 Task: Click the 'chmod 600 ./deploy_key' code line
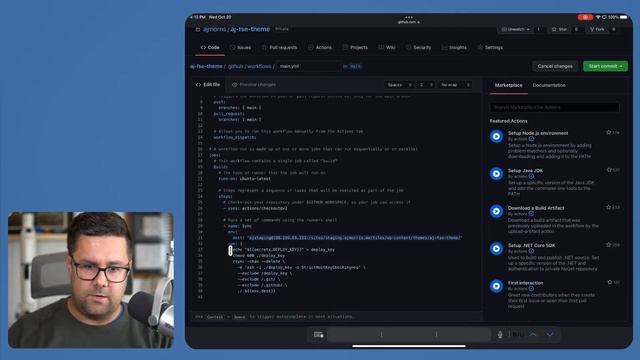[258, 256]
